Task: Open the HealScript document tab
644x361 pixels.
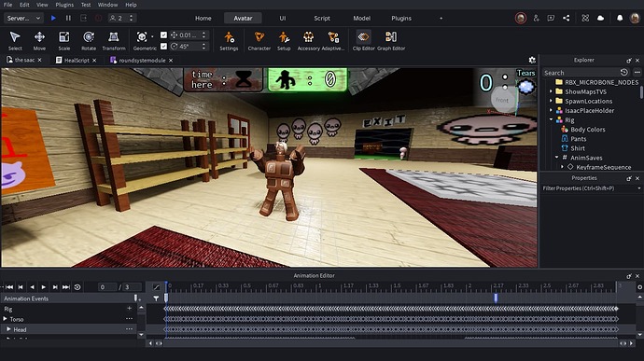Action: [x=77, y=60]
